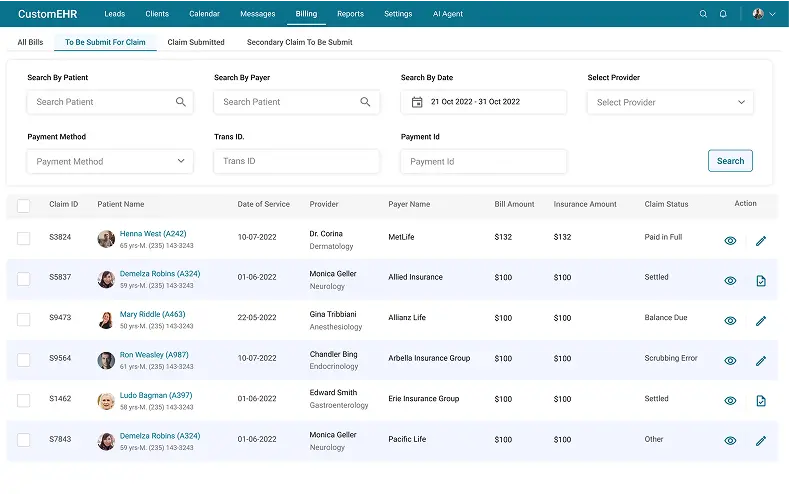Open the document icon for claim S5837
This screenshot has width=789, height=494.
pyautogui.click(x=760, y=281)
